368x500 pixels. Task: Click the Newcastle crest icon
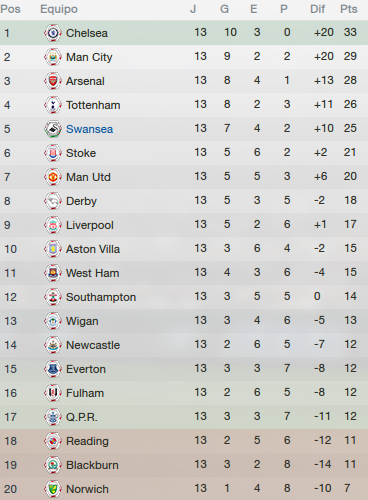53,345
